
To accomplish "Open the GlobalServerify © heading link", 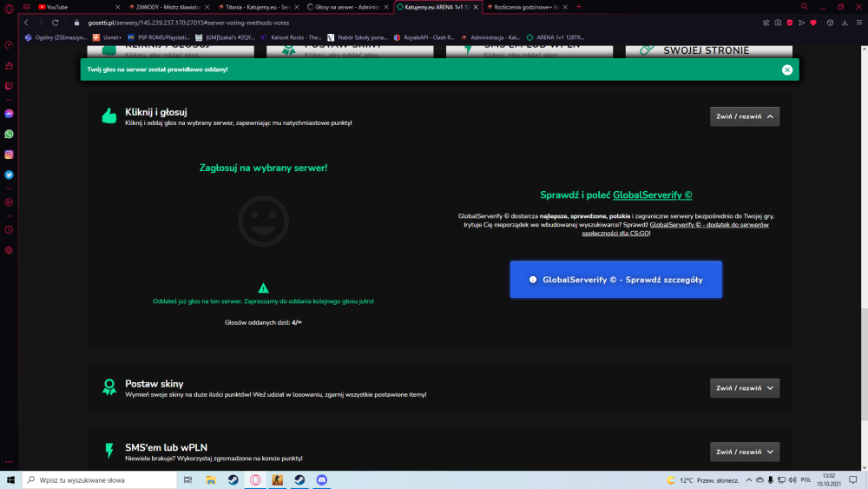I will click(x=652, y=195).
